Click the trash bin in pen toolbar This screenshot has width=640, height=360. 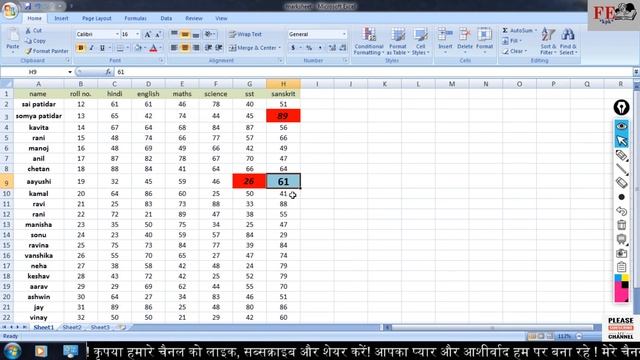621,225
